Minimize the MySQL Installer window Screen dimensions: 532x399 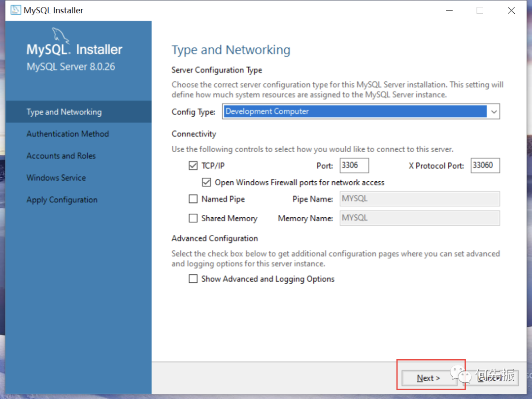pyautogui.click(x=449, y=10)
